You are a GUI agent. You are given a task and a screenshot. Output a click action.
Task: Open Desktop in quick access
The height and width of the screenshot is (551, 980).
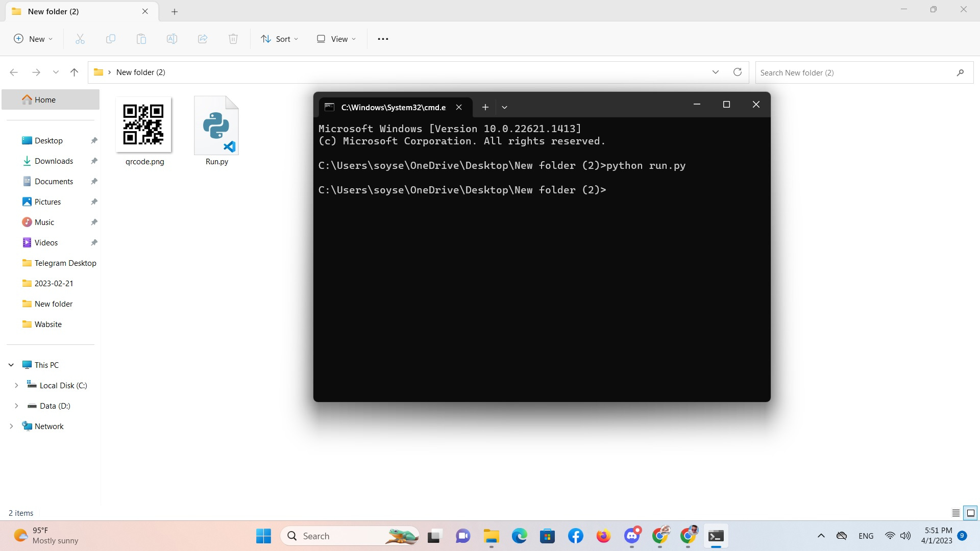point(48,140)
